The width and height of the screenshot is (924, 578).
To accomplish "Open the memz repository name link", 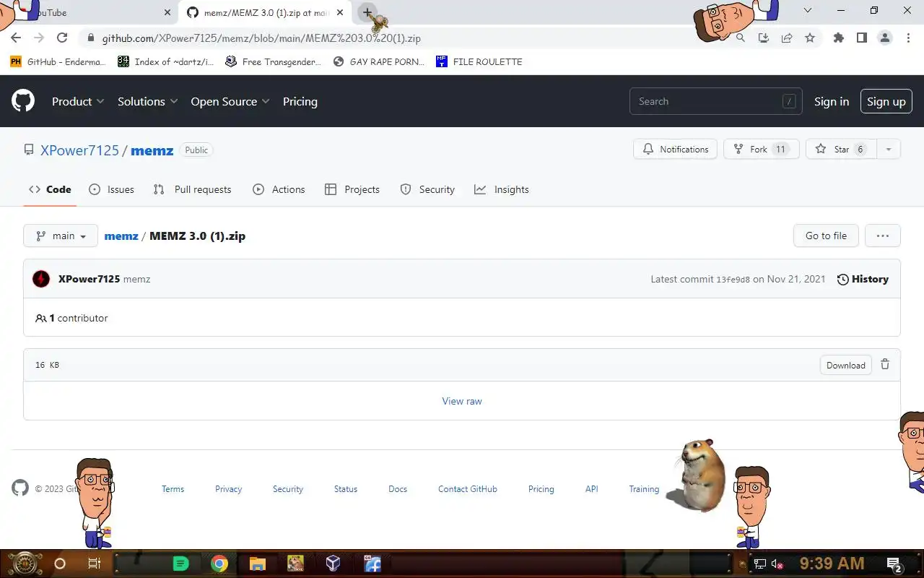I will pyautogui.click(x=152, y=150).
